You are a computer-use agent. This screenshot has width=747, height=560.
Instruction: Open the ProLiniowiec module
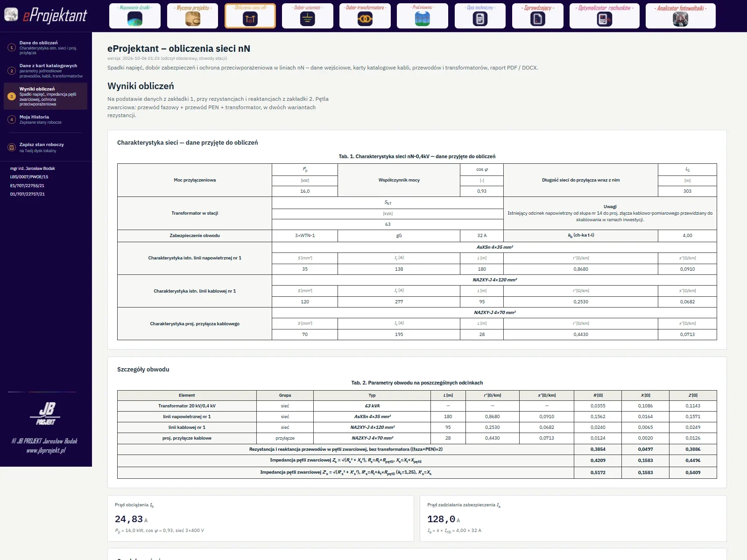tap(423, 16)
